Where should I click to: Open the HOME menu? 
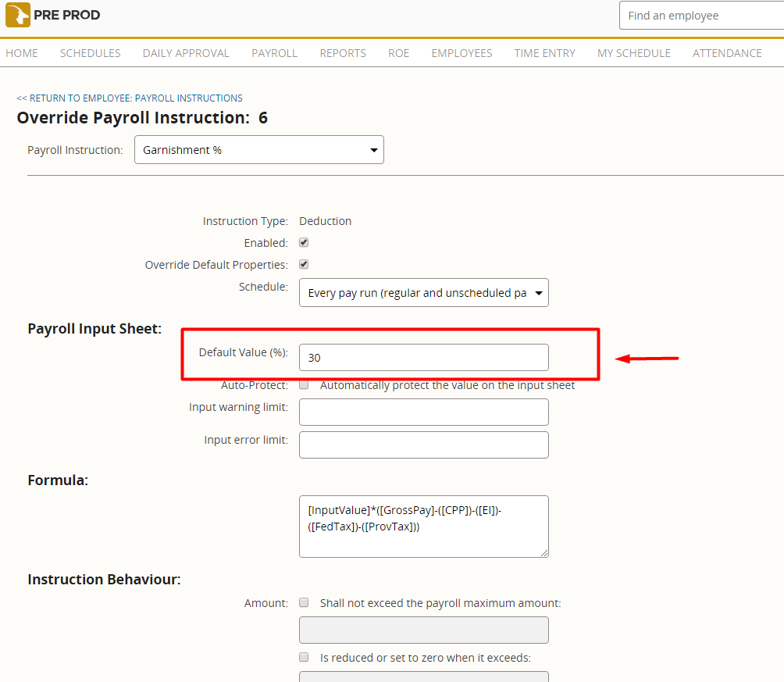[x=22, y=53]
